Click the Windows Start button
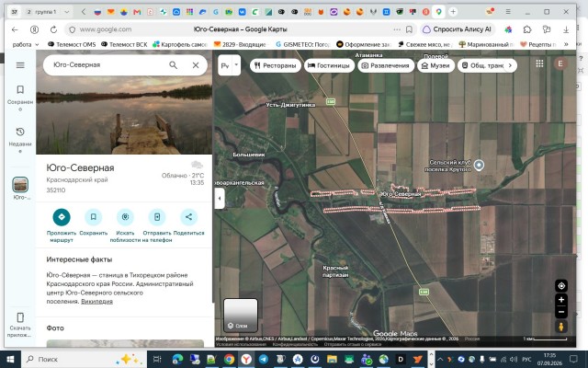The height and width of the screenshot is (368, 588). tap(10, 359)
